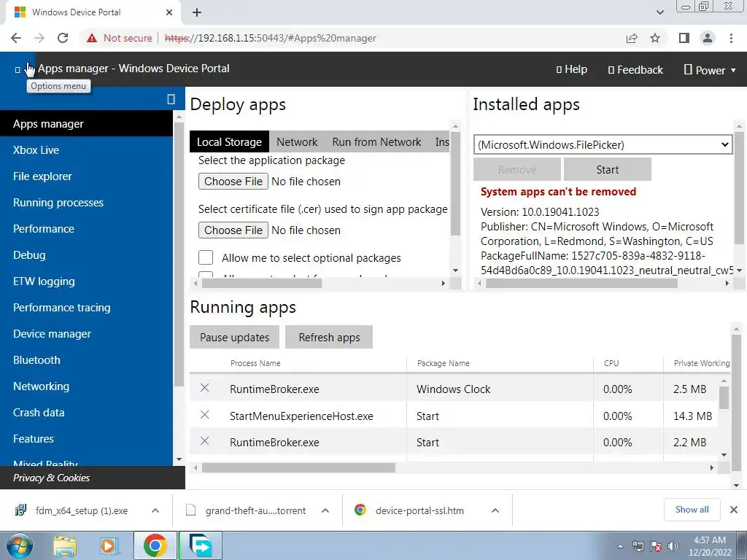Open the Feedback link
This screenshot has width=747, height=560.
635,70
